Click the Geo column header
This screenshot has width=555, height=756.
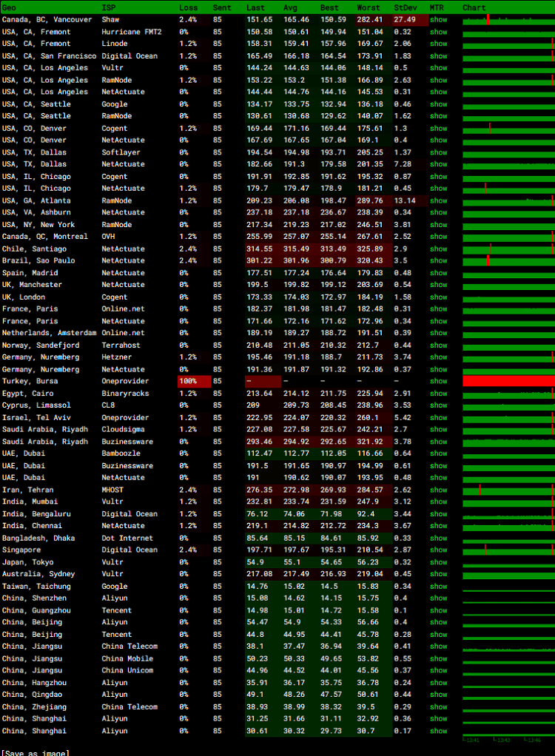click(x=9, y=7)
